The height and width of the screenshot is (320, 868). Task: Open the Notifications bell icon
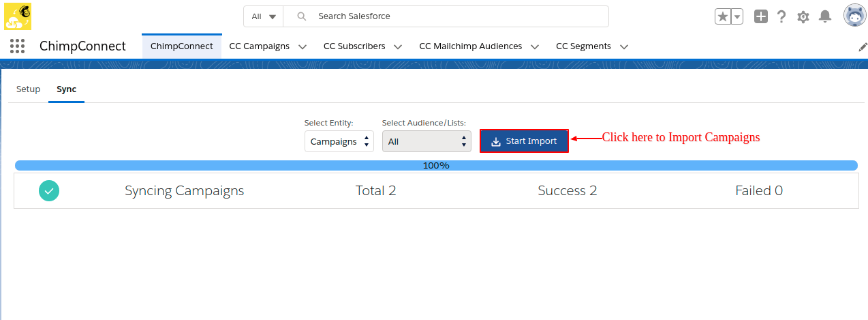coord(825,16)
